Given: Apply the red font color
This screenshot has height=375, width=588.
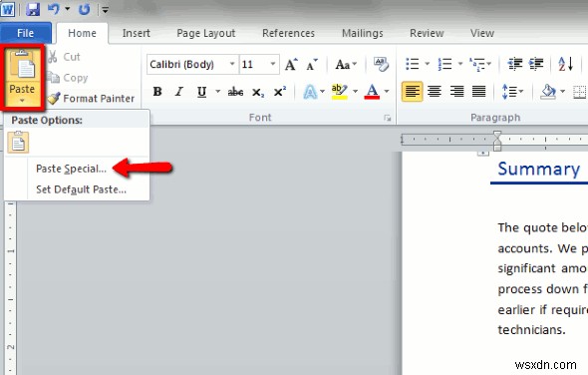Looking at the screenshot, I should pyautogui.click(x=372, y=92).
